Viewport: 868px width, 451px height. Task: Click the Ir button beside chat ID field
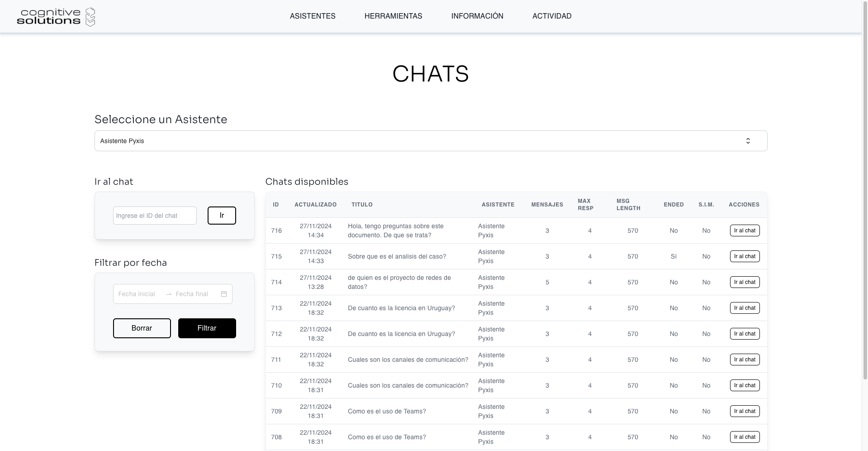tap(222, 216)
